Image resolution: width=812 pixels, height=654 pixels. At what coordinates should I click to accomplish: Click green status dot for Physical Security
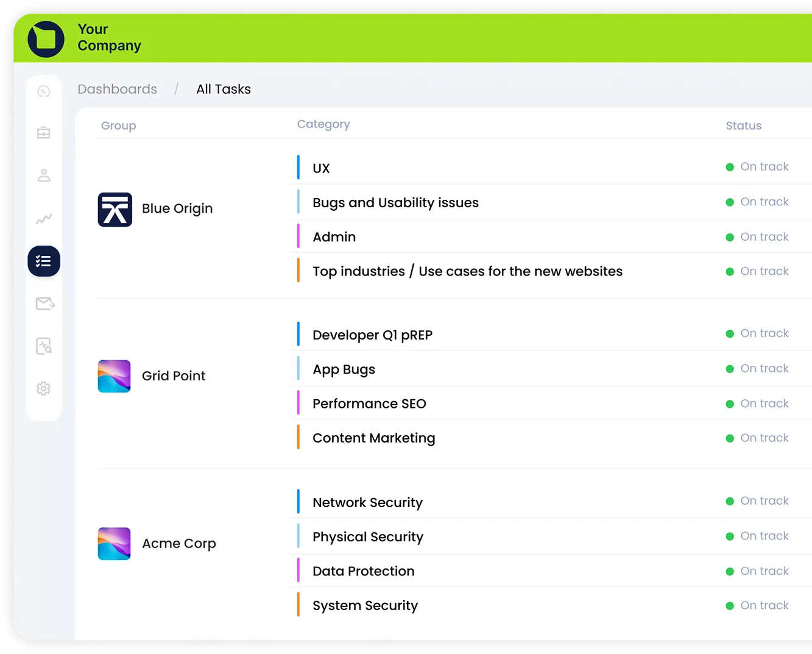730,536
